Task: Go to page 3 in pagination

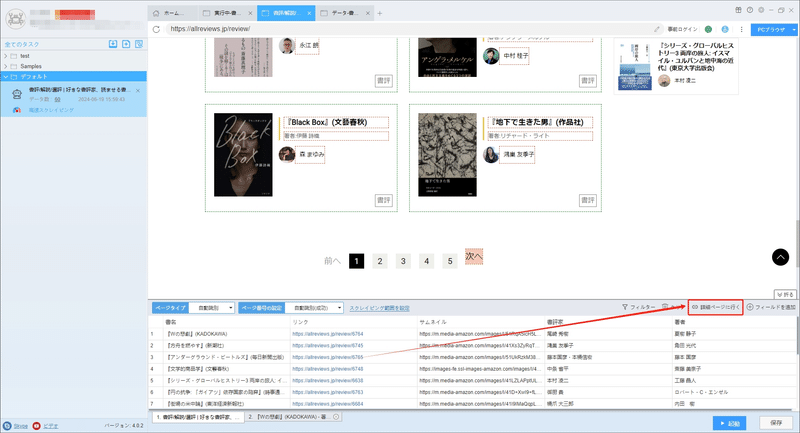Action: (x=403, y=261)
